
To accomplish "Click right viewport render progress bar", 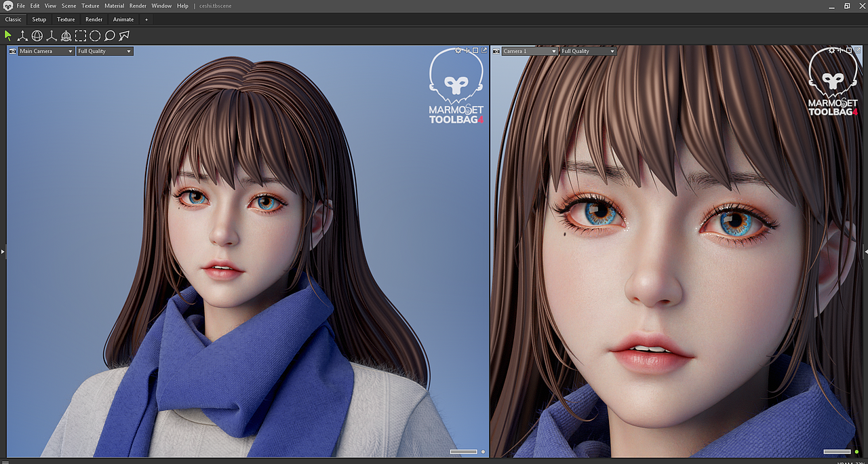I will 837,451.
